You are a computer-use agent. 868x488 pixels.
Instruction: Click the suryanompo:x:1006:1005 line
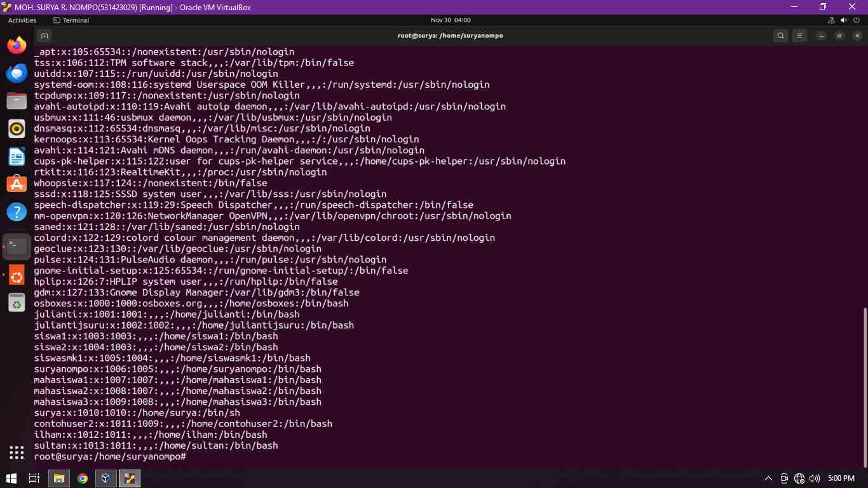pyautogui.click(x=178, y=369)
